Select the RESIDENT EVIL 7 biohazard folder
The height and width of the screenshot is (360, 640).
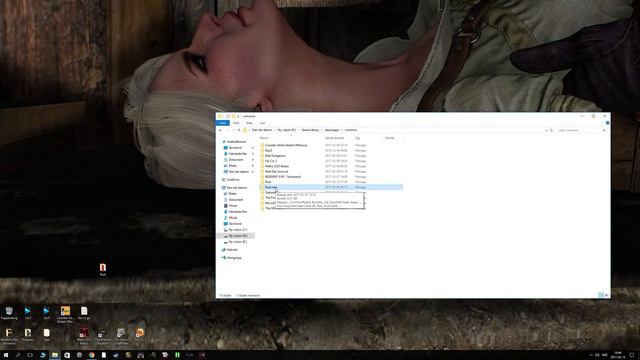pos(282,177)
